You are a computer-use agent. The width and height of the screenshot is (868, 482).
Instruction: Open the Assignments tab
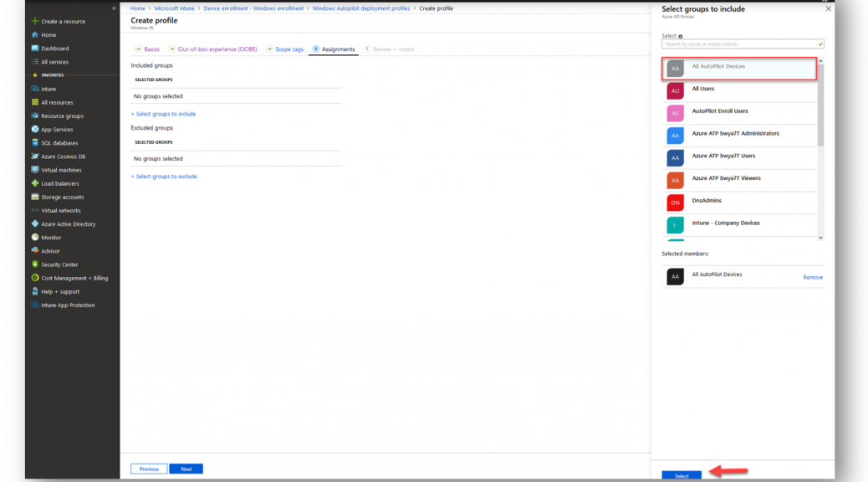point(334,49)
